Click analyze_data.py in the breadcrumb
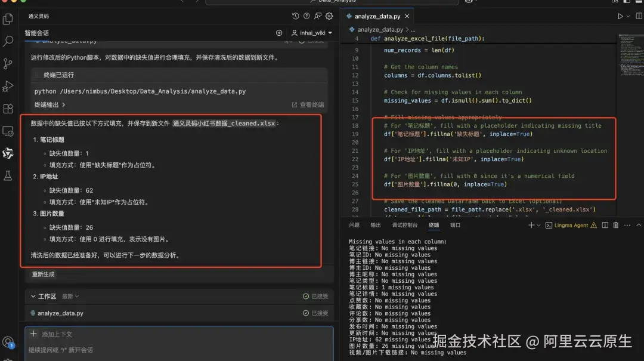The width and height of the screenshot is (644, 361). (x=380, y=30)
